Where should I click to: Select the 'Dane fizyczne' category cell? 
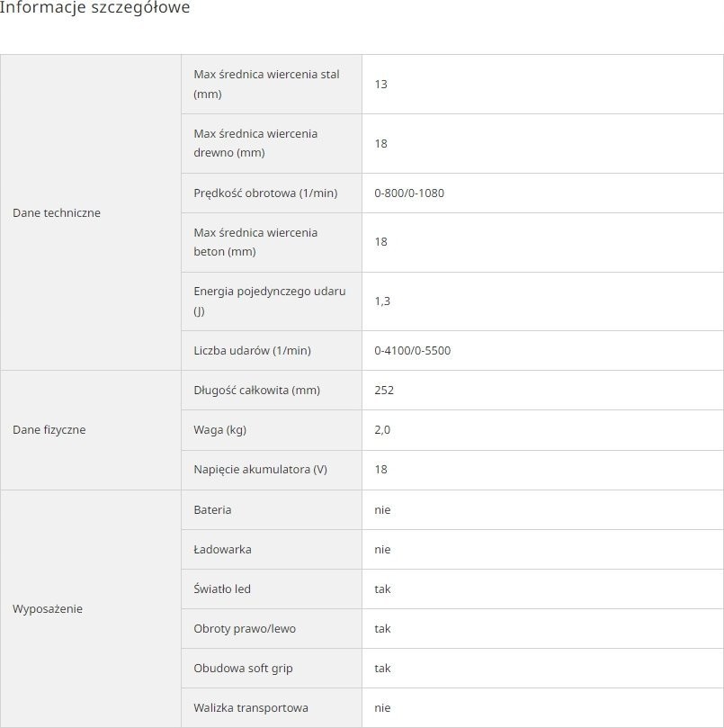click(x=49, y=430)
